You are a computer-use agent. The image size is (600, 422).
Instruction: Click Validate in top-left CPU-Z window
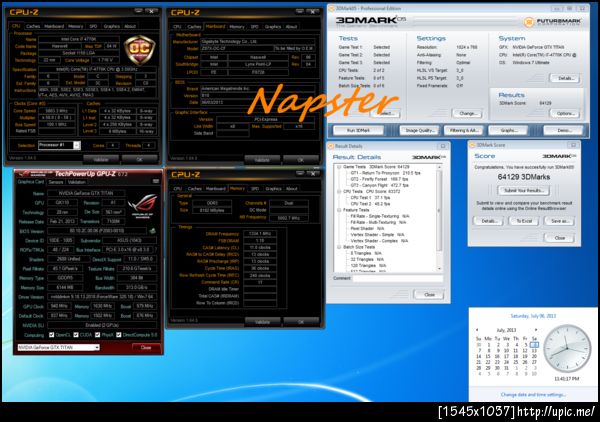point(101,160)
